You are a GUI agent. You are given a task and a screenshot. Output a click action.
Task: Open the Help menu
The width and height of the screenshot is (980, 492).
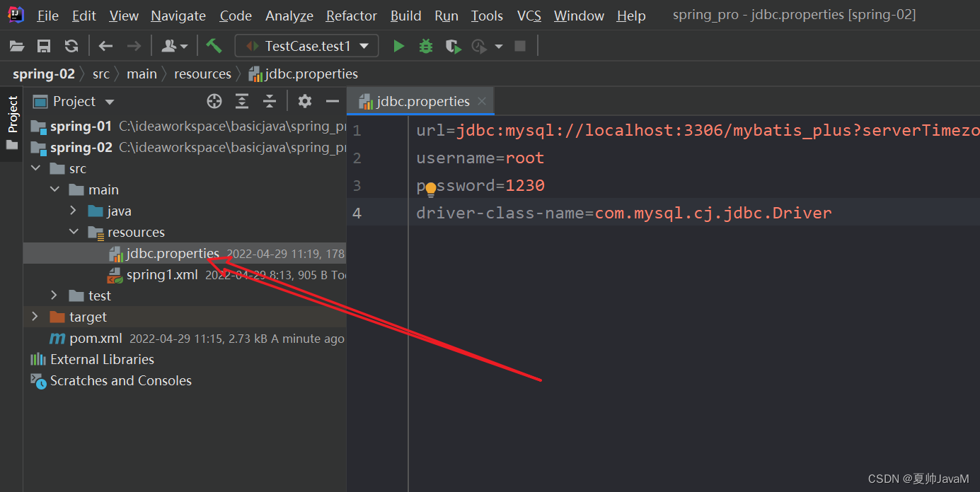pos(631,16)
